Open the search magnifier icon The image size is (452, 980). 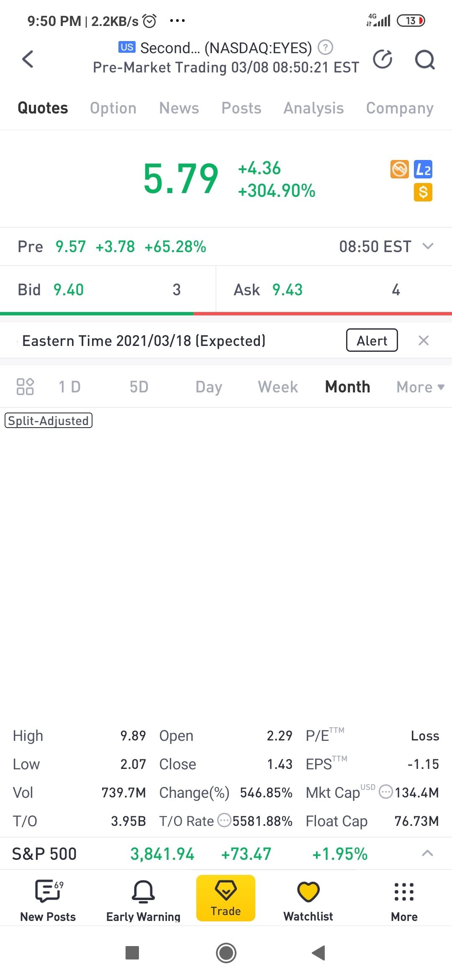[424, 59]
